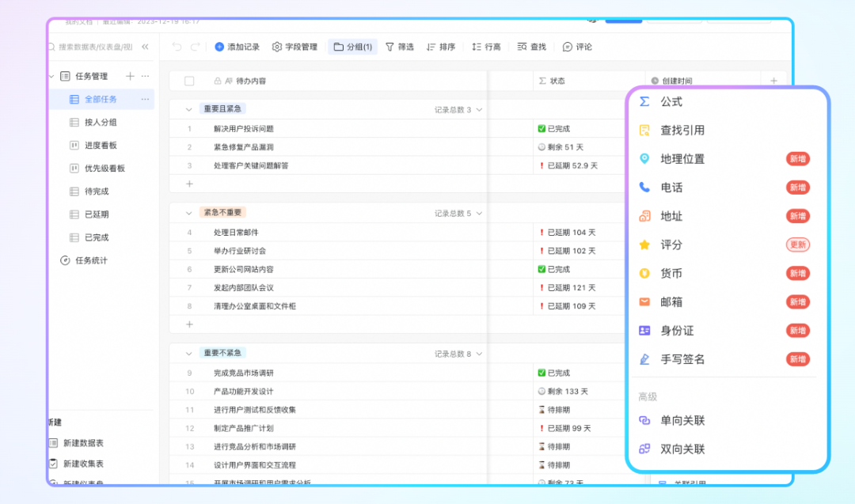Click the undo arrow icon

[177, 47]
